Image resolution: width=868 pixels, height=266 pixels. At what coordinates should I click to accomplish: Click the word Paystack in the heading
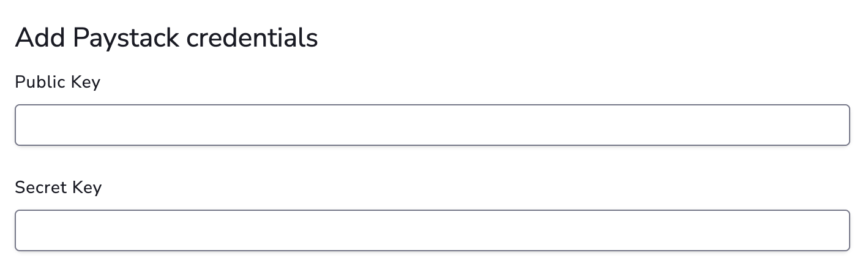[x=125, y=38]
